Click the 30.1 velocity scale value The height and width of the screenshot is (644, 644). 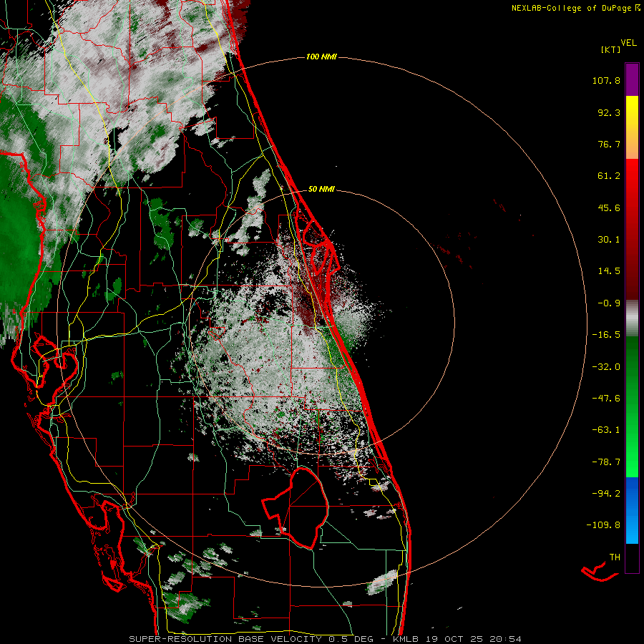point(609,240)
